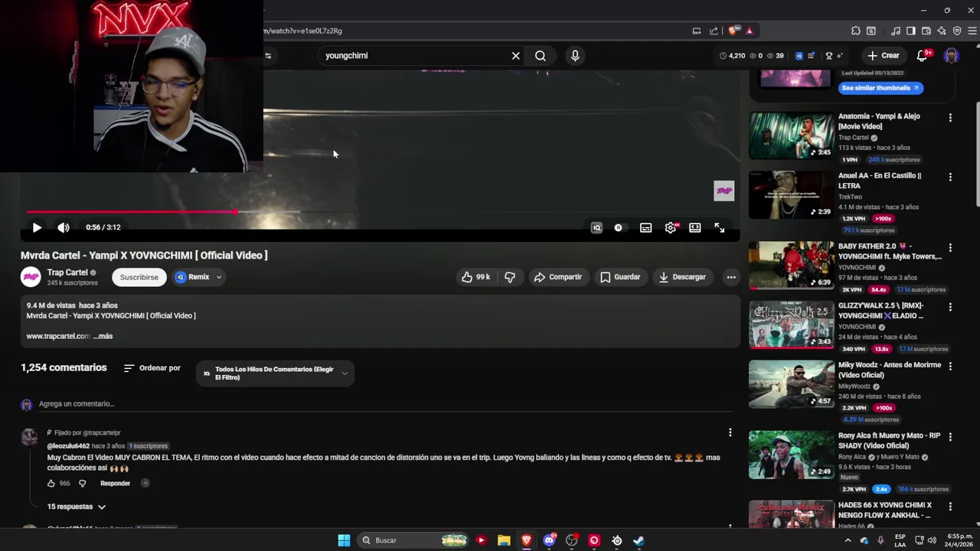Dislike the pinned comment

[83, 484]
